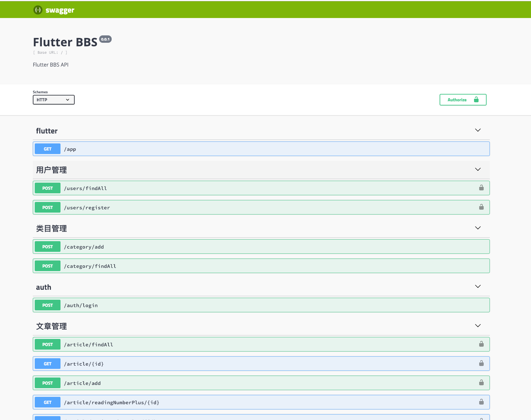
Task: Click the Schemes label
Action: (40, 92)
